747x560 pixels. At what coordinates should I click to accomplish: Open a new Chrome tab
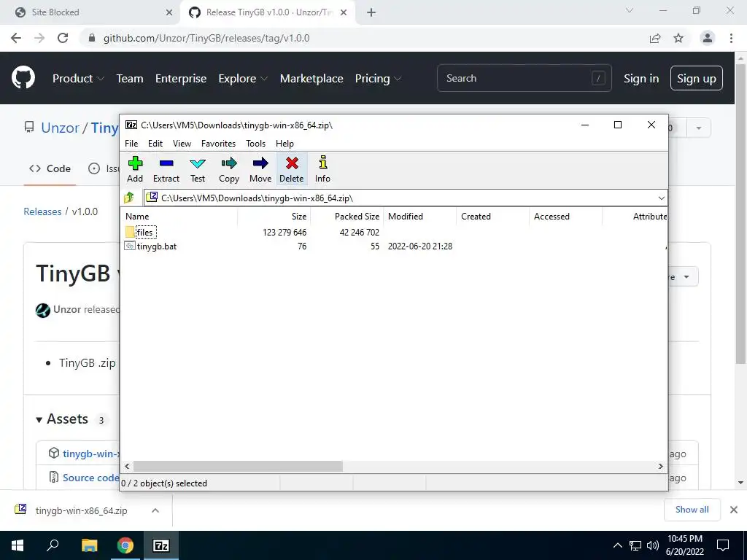tap(371, 12)
